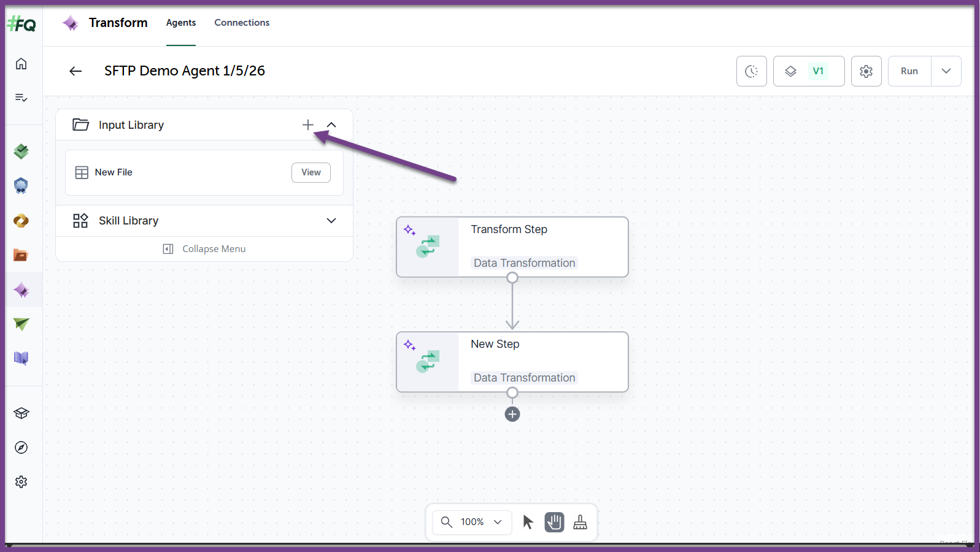
Task: Click Collapse Menu link
Action: point(204,249)
